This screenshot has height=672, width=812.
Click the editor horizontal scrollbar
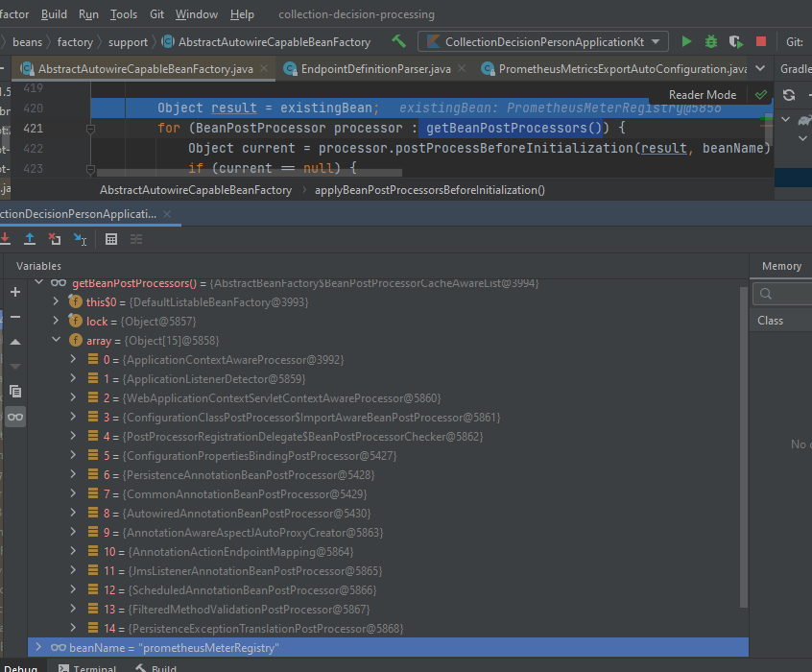[250, 172]
